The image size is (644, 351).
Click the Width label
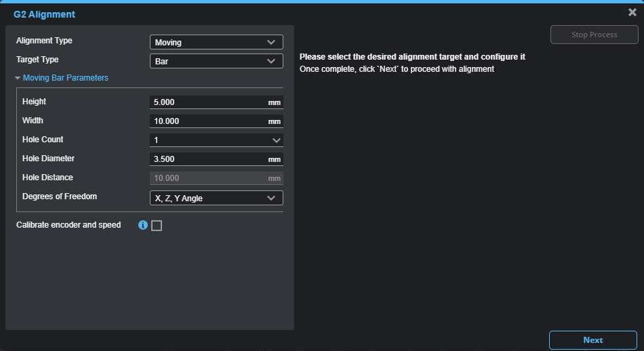click(33, 121)
